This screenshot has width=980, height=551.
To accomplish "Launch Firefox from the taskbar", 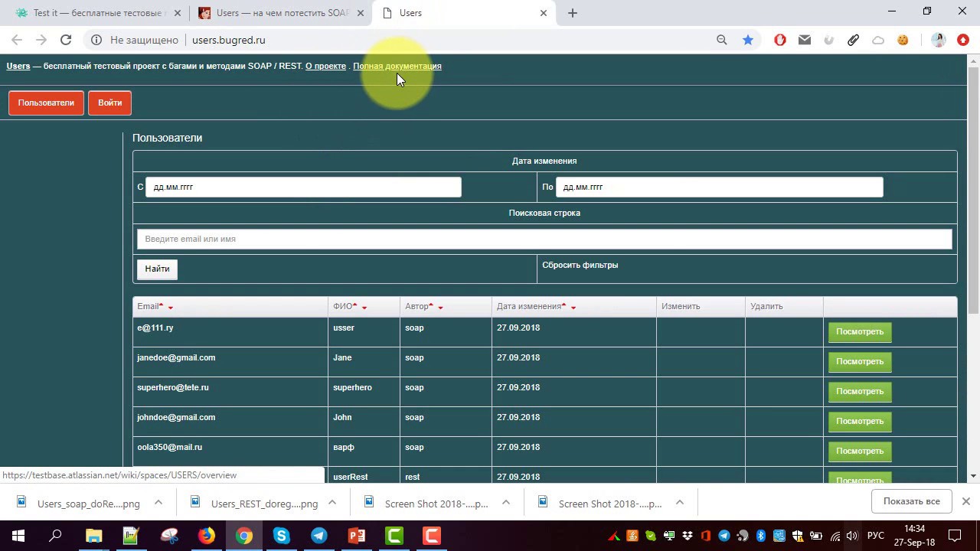I will (x=207, y=536).
